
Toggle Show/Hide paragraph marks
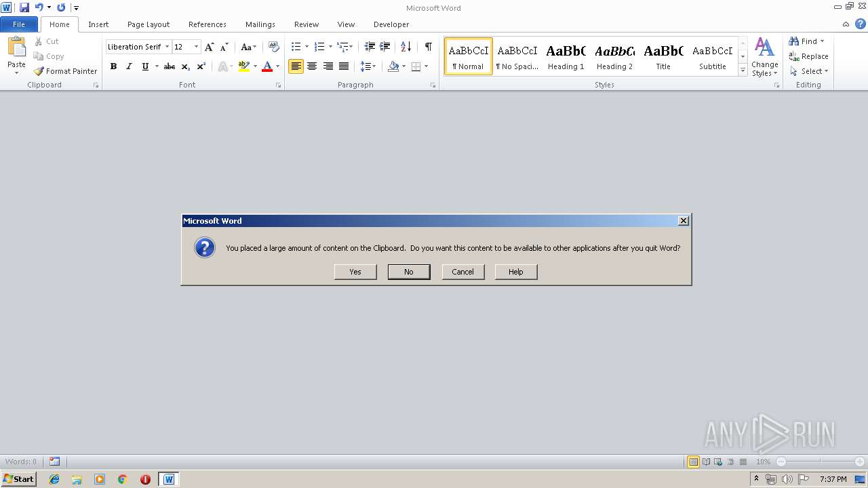pos(428,47)
